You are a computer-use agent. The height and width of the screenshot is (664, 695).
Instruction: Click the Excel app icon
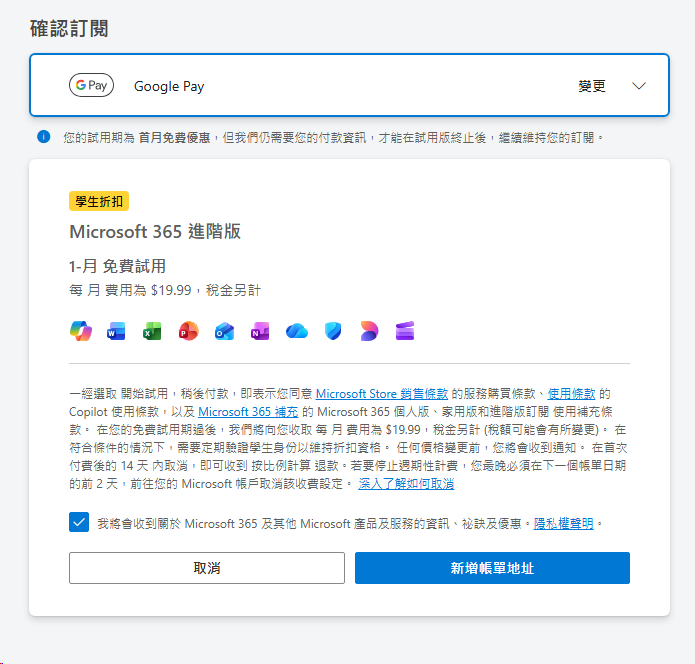(152, 331)
